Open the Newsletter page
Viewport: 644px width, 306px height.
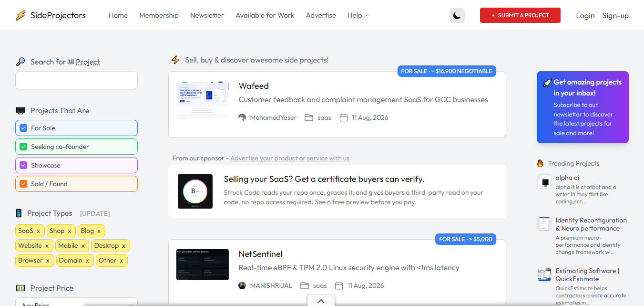point(207,15)
